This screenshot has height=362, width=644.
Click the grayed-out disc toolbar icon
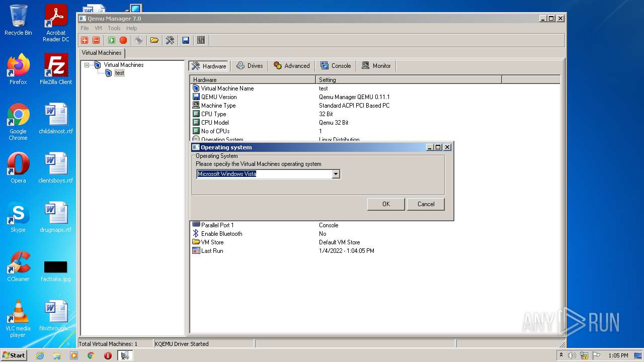tap(139, 40)
